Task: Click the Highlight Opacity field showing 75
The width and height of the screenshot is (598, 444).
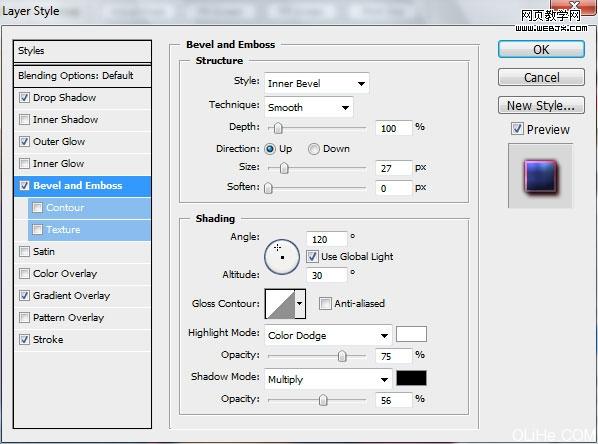Action: click(x=394, y=356)
